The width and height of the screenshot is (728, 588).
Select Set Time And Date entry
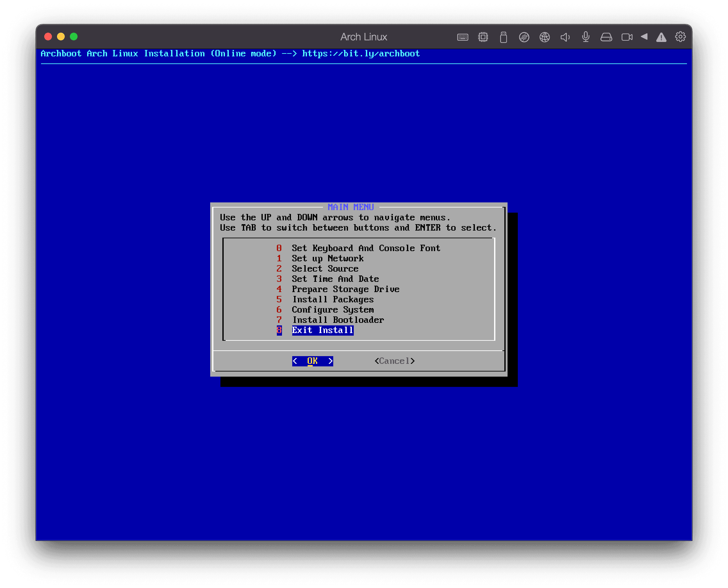pos(328,279)
